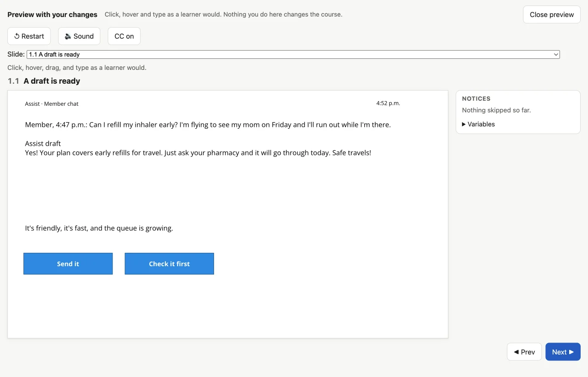Choose the Send it button
Viewport: 588px width, 377px height.
(68, 264)
